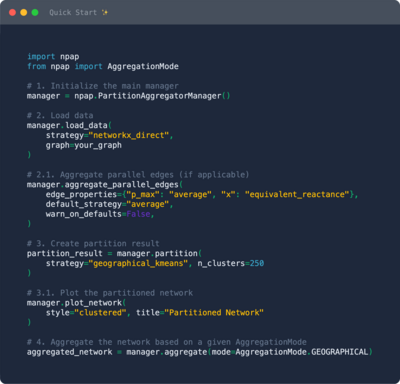400x384 pixels.
Task: Click the "# 2. Load data" comment
Action: 60,116
